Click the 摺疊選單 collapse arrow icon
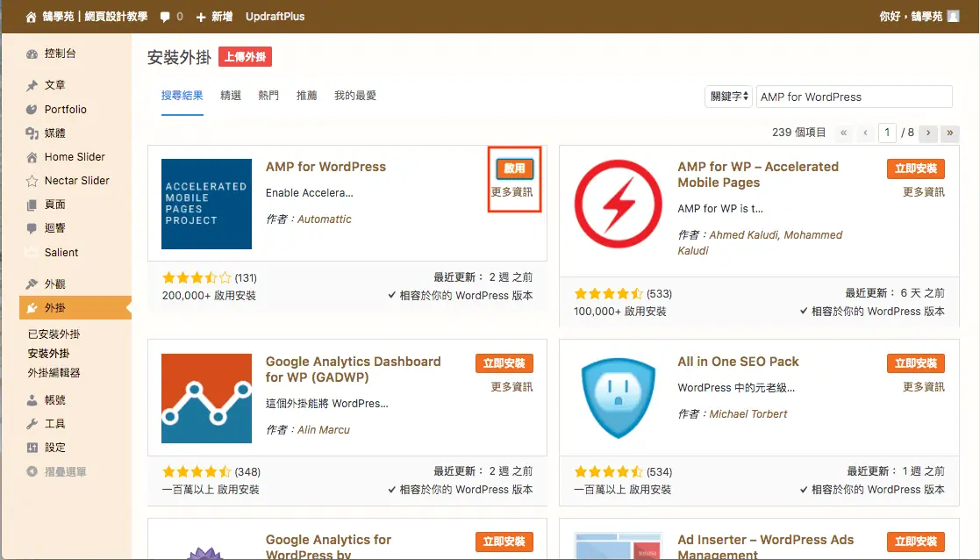 [x=32, y=472]
